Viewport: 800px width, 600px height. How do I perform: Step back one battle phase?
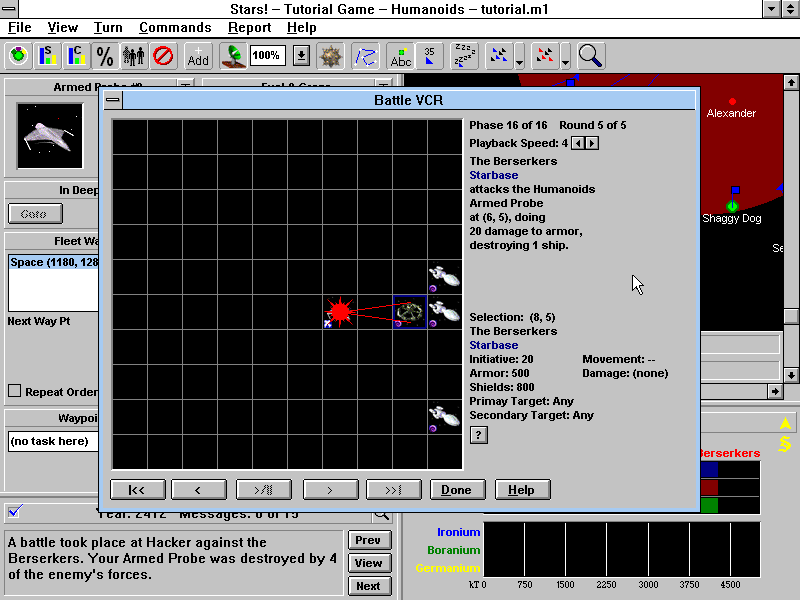pyautogui.click(x=199, y=490)
